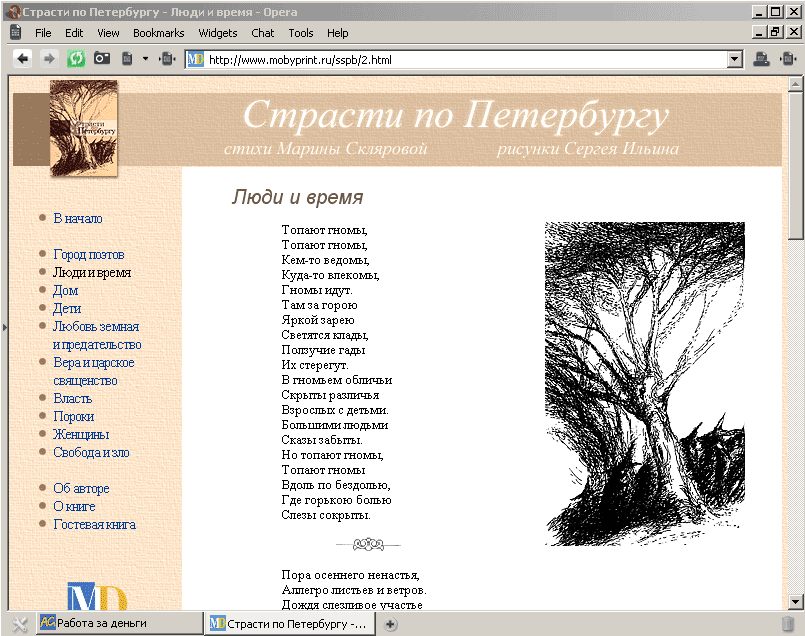The image size is (805, 636).
Task: Click the MD logo below the sidebar links
Action: coord(97,596)
